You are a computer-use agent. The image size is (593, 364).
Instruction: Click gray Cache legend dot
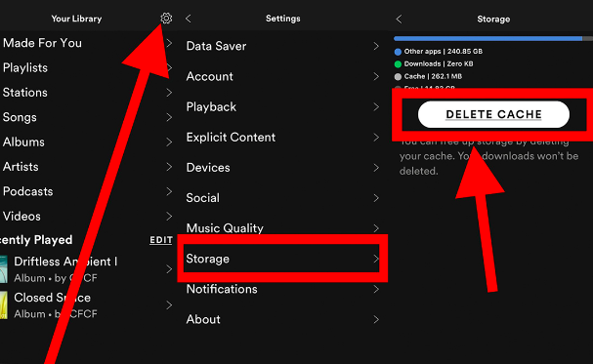tap(398, 77)
